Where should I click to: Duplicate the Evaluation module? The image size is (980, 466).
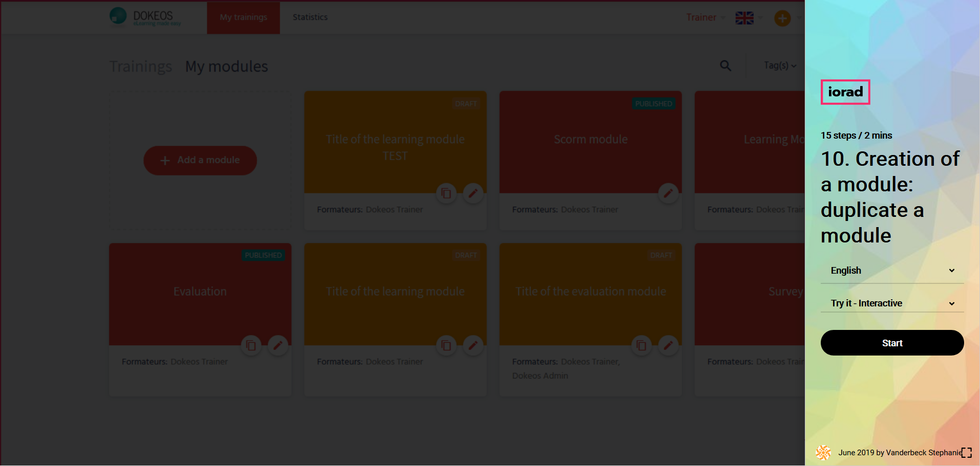coord(251,346)
